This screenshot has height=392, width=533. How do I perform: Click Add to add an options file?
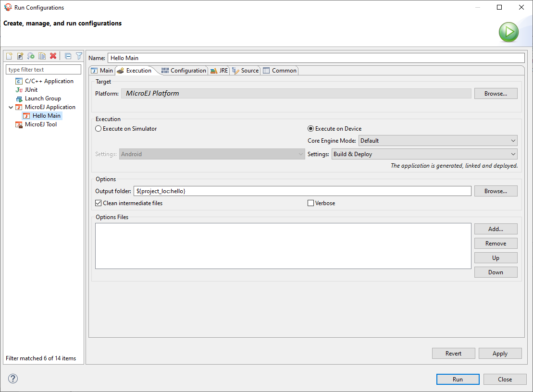pyautogui.click(x=496, y=229)
